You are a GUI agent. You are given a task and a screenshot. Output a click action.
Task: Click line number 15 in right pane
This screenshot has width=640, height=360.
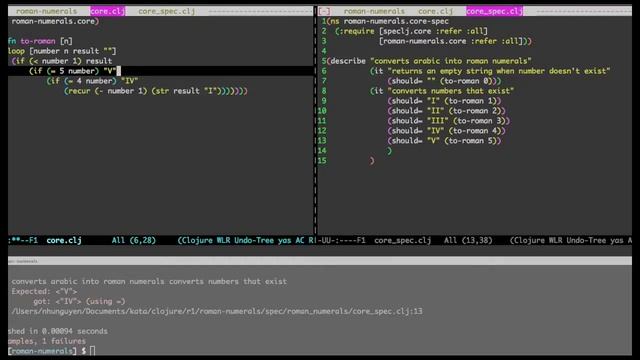point(322,161)
